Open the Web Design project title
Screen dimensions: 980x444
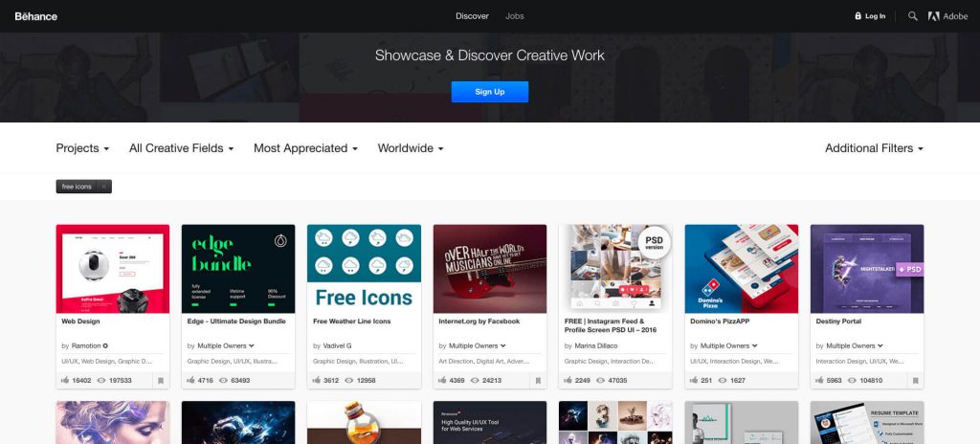point(80,322)
